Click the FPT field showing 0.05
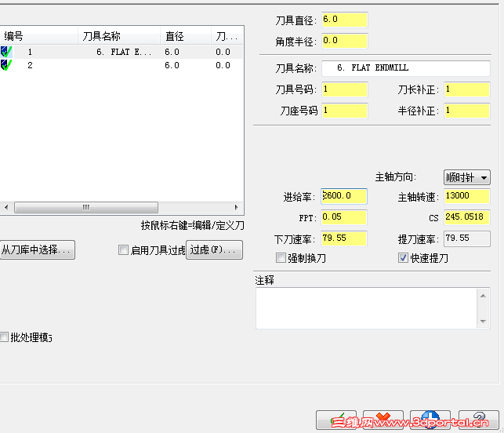Viewport: 504px width, 433px height. click(x=344, y=217)
